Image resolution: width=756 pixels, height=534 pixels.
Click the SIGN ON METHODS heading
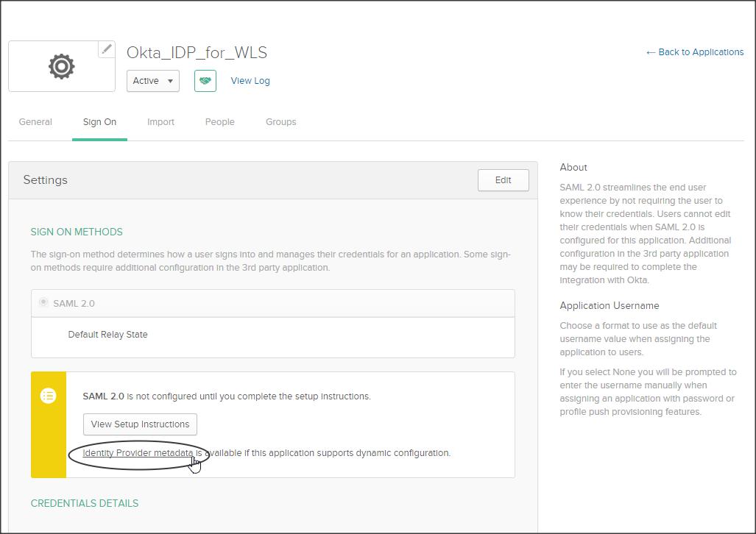[x=77, y=232]
